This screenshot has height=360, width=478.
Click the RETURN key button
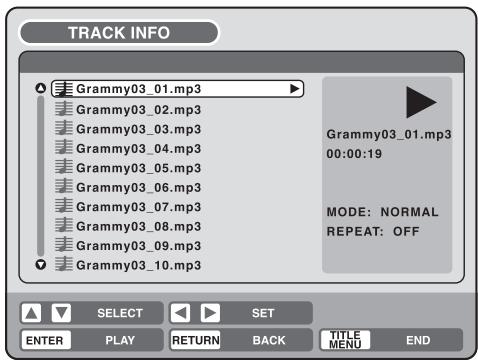coord(195,340)
